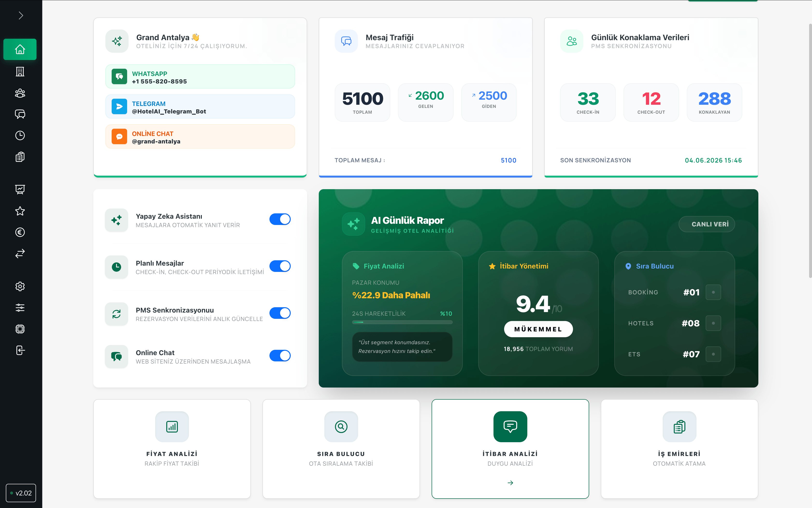Click the Yapay Zeka Asistanı sparkle icon
The height and width of the screenshot is (508, 812).
tap(116, 220)
